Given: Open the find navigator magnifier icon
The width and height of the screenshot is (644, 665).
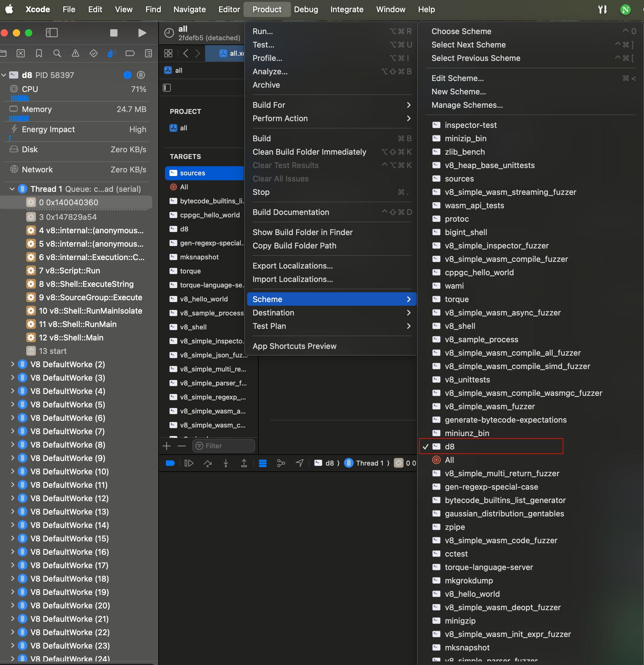Looking at the screenshot, I should tap(57, 53).
